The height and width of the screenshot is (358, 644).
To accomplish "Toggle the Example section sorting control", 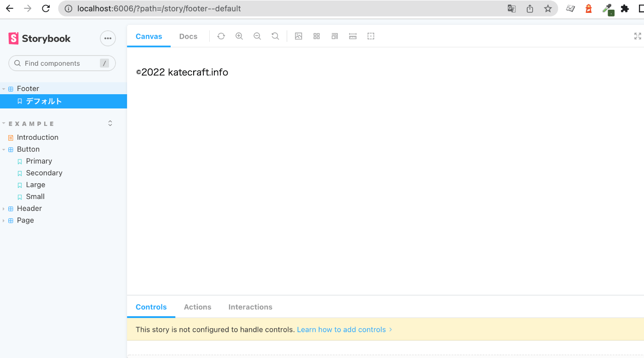I will pos(110,123).
